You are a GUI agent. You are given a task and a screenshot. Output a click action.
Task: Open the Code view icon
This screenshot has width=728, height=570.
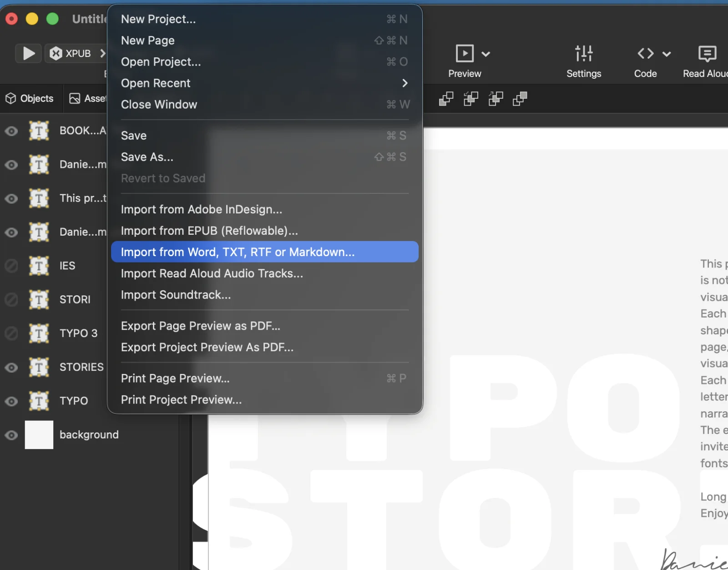pyautogui.click(x=646, y=53)
